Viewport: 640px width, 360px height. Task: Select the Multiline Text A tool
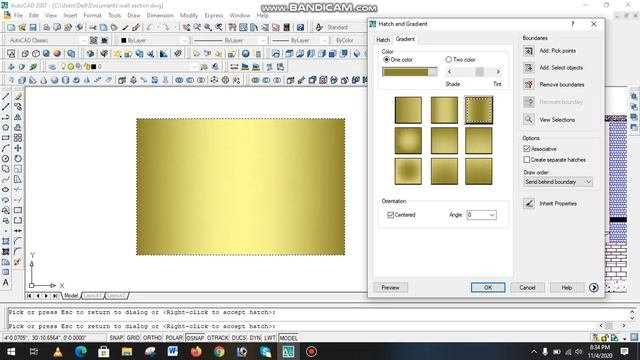[6, 282]
